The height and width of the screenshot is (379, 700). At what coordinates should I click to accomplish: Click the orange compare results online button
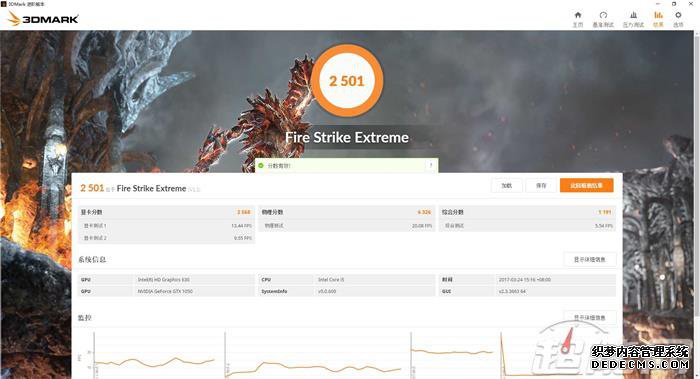point(587,185)
